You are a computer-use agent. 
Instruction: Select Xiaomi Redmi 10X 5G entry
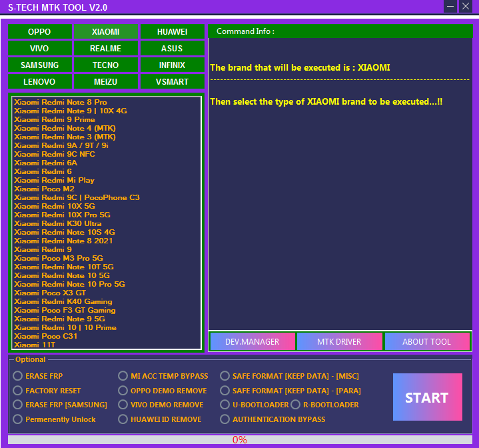107,206
